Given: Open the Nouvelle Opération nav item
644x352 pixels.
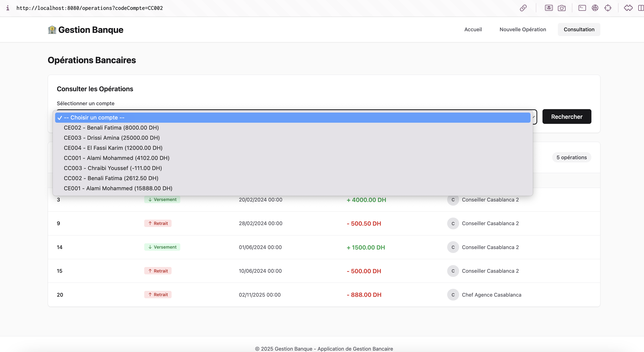Looking at the screenshot, I should click(x=523, y=29).
